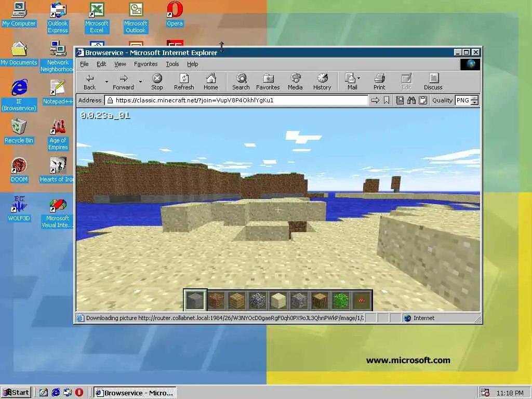The height and width of the screenshot is (399, 532).
Task: Click the Go arrow beside address bar
Action: pyautogui.click(x=375, y=100)
